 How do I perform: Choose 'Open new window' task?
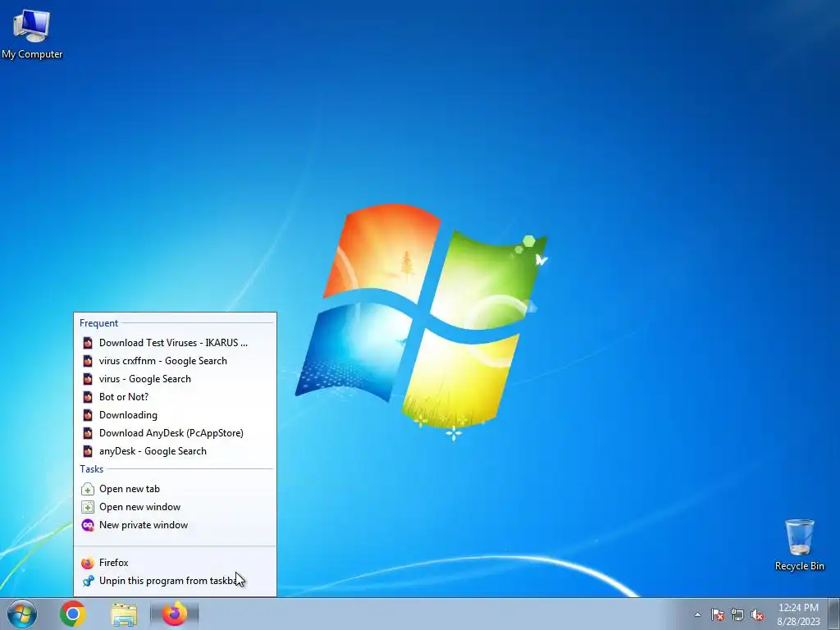pos(176,507)
